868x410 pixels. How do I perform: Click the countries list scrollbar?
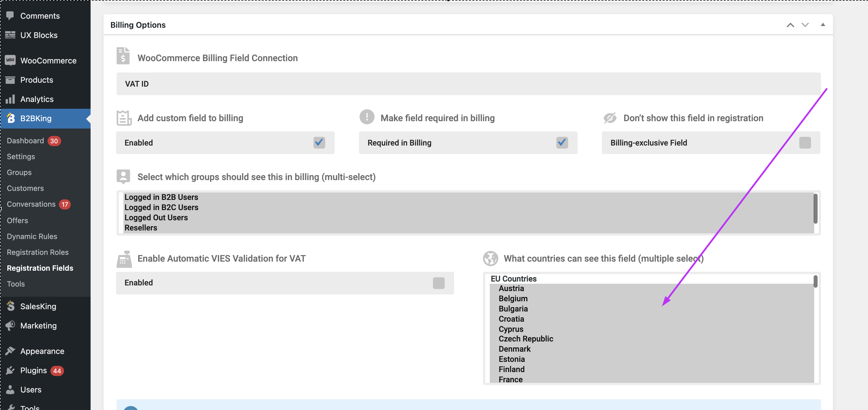pyautogui.click(x=815, y=281)
